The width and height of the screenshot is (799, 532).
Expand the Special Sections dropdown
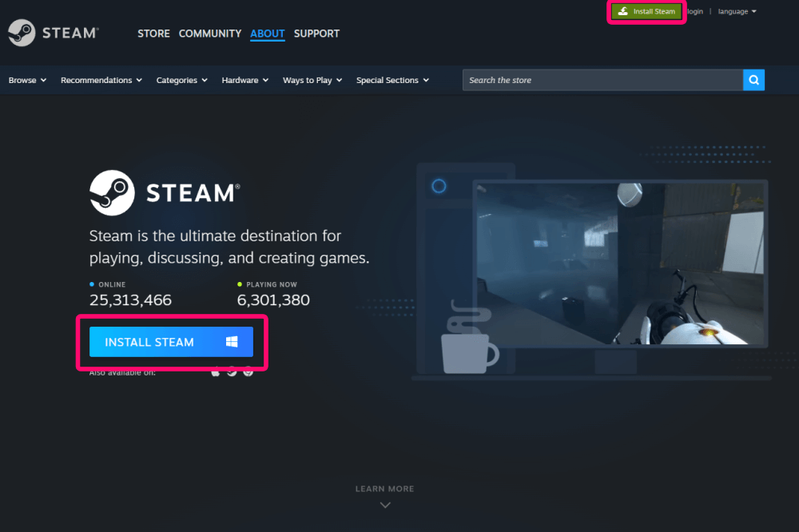392,80
